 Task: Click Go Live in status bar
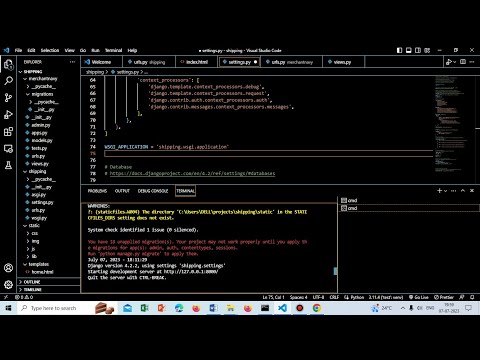419,297
